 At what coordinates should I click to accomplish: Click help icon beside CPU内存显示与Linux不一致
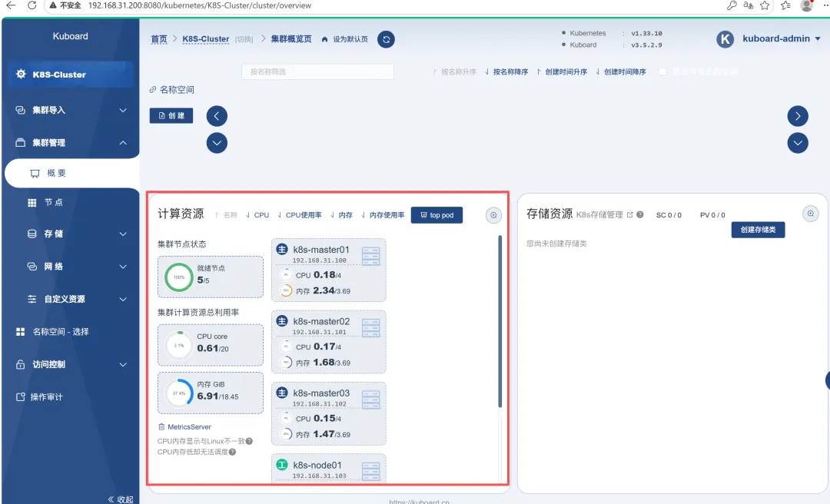[x=249, y=441]
